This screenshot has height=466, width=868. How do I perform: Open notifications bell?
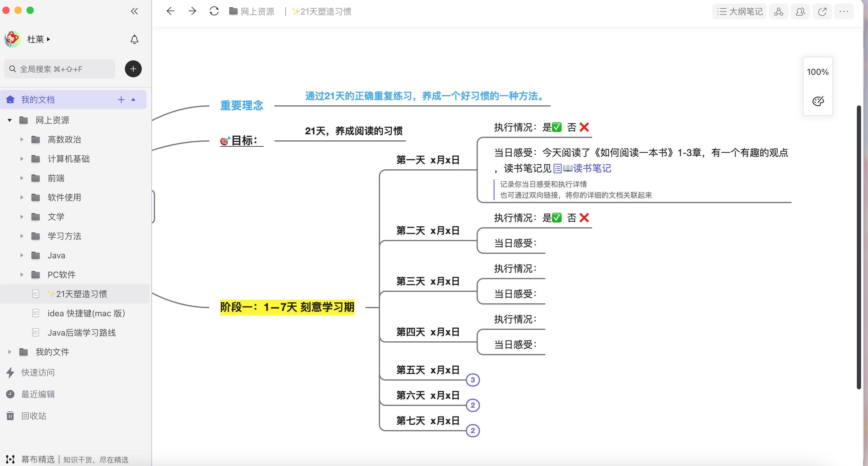click(x=134, y=40)
